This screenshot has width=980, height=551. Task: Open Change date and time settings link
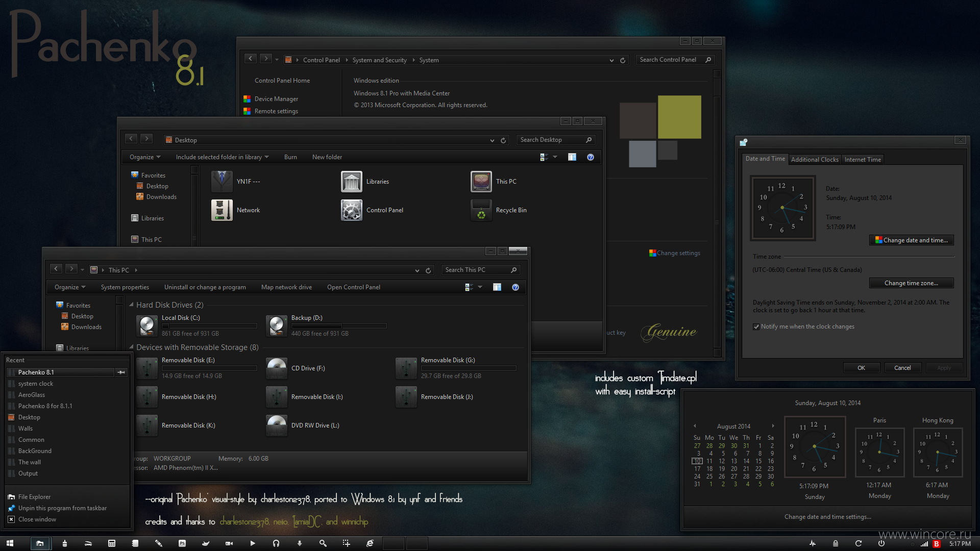pos(827,517)
